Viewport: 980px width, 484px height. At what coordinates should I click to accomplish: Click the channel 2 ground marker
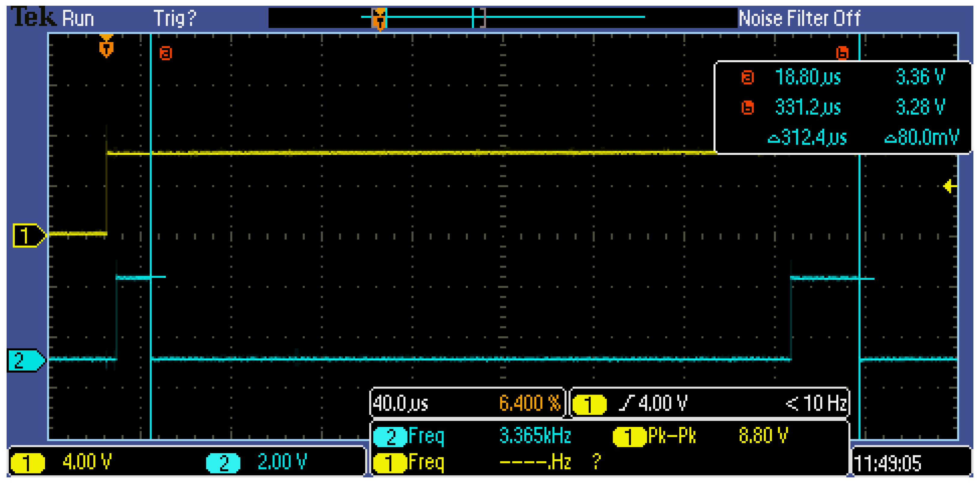[x=25, y=360]
